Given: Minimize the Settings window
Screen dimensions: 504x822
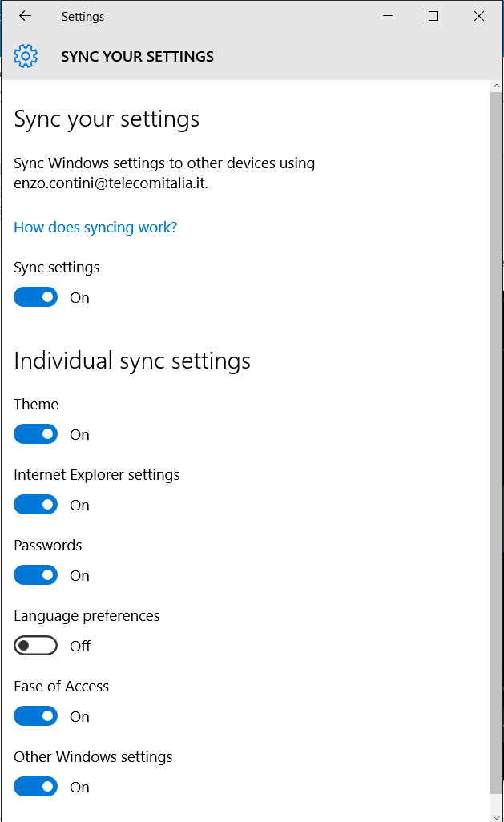Looking at the screenshot, I should tap(388, 16).
